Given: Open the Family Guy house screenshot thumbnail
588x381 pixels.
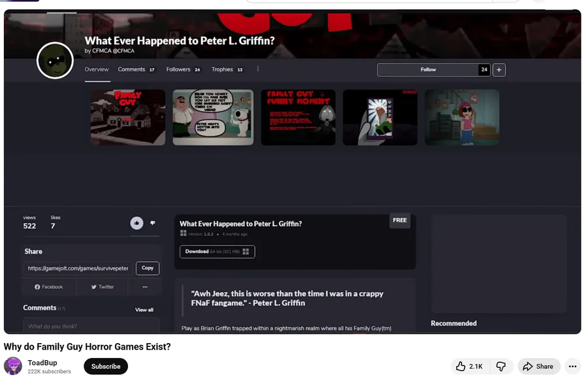Looking at the screenshot, I should coord(128,118).
